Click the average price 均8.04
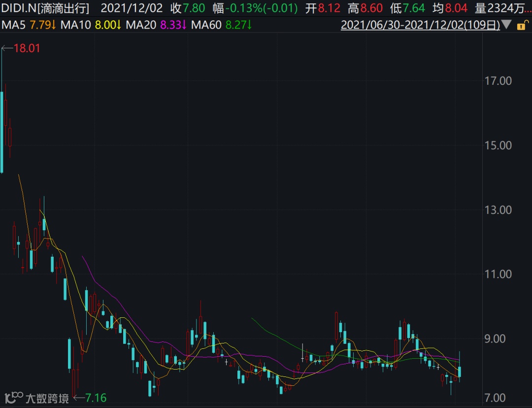Viewport: 532px width, 408px height. pyautogui.click(x=450, y=8)
